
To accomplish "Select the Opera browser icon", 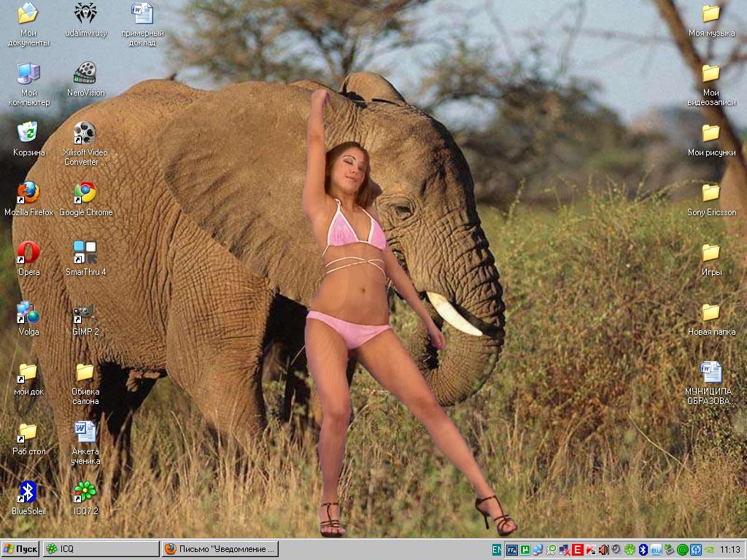I will tap(28, 253).
